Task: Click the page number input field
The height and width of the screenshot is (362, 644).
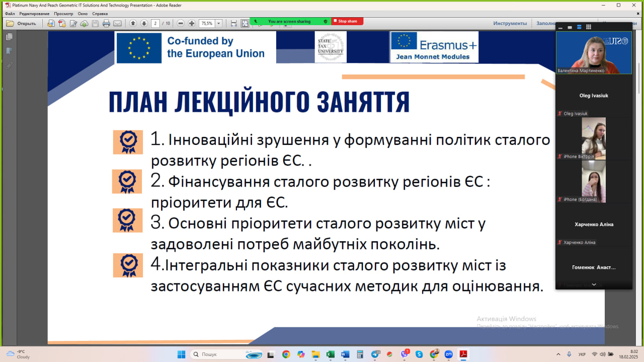Action: [155, 23]
